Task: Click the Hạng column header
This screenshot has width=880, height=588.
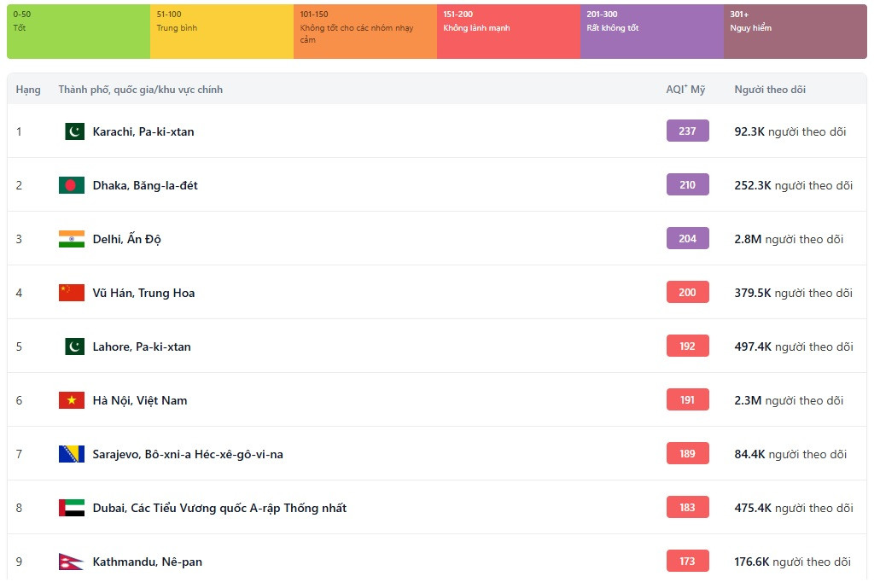Action: [x=28, y=90]
